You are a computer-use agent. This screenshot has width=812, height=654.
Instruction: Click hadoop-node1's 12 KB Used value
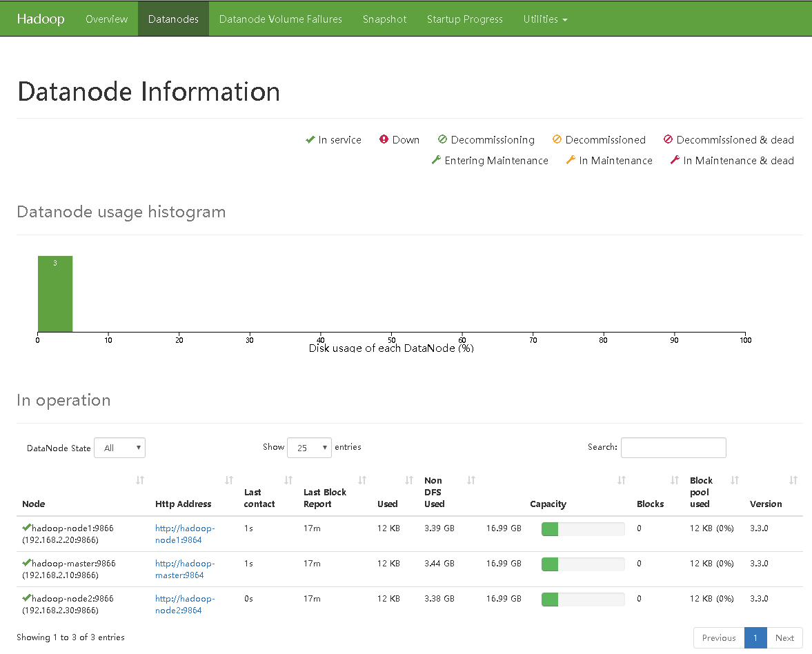388,528
